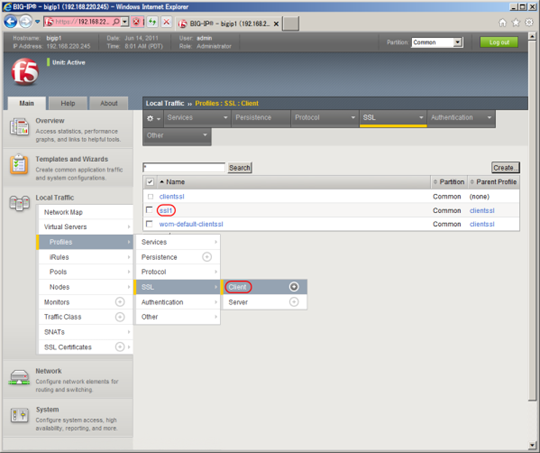The image size is (540, 453).
Task: Click the browser Home icon
Action: pos(502,22)
